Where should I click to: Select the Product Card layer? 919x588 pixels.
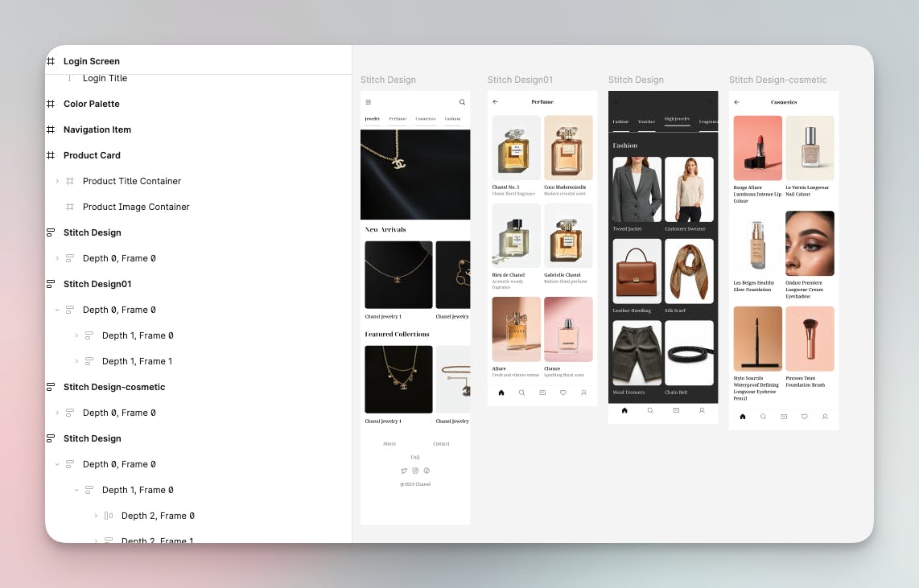92,155
